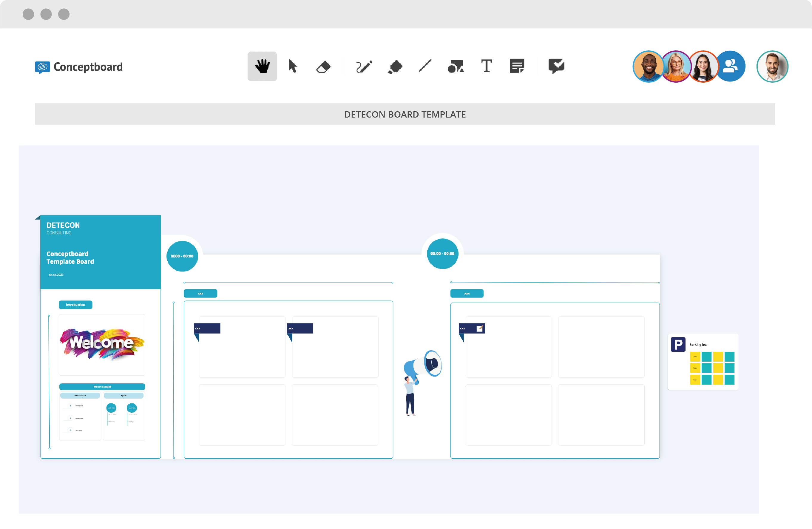Screen dimensions: 812x529
Task: Click the Parking lot P icon
Action: coord(678,344)
